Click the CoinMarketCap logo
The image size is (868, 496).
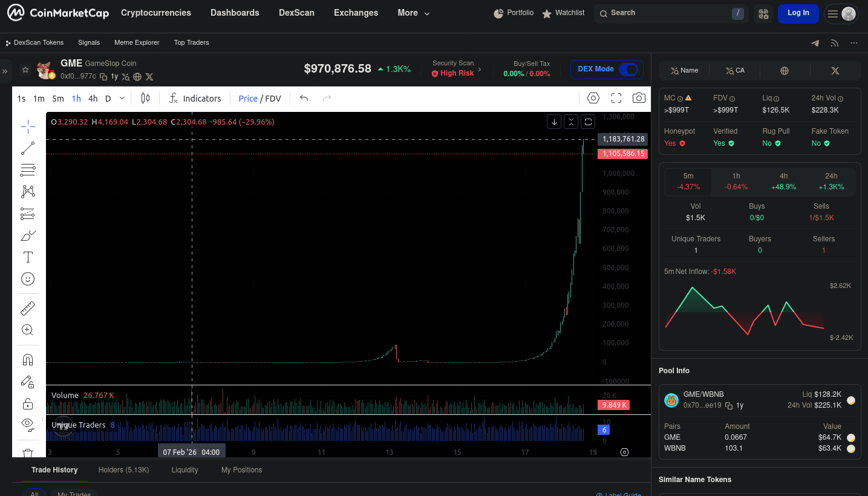(x=58, y=13)
